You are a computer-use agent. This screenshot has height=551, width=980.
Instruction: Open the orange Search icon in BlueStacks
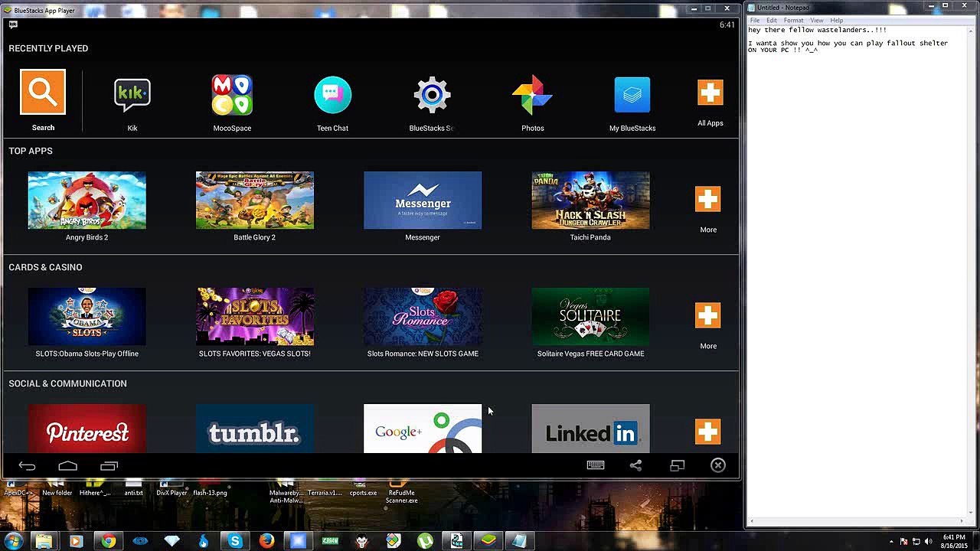point(43,92)
